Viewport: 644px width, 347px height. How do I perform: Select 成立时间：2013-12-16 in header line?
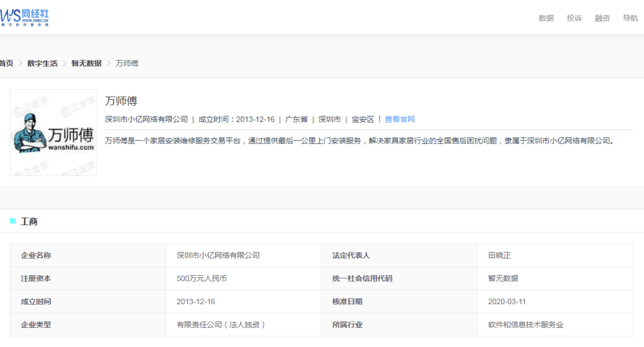click(x=237, y=119)
